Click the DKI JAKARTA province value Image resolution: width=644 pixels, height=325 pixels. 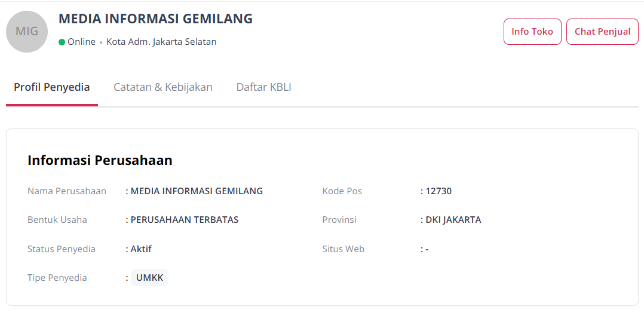[x=453, y=220]
